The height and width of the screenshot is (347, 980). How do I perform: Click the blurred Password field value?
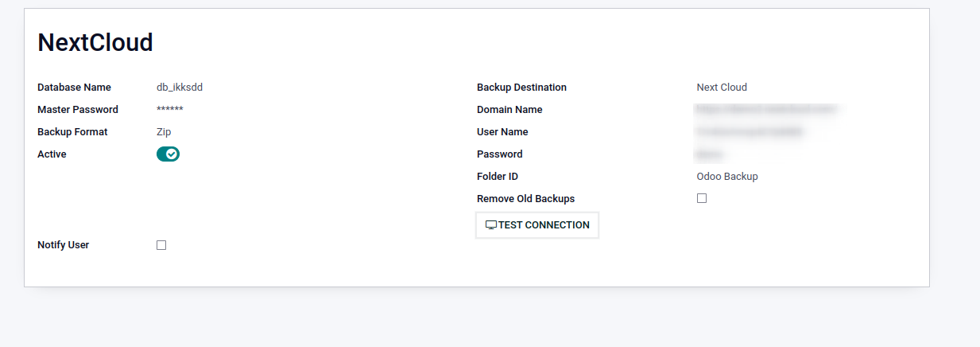(x=710, y=154)
